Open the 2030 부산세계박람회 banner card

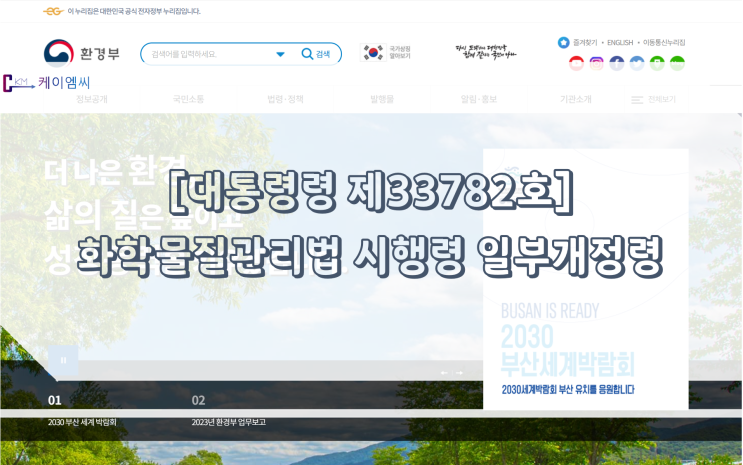586,279
